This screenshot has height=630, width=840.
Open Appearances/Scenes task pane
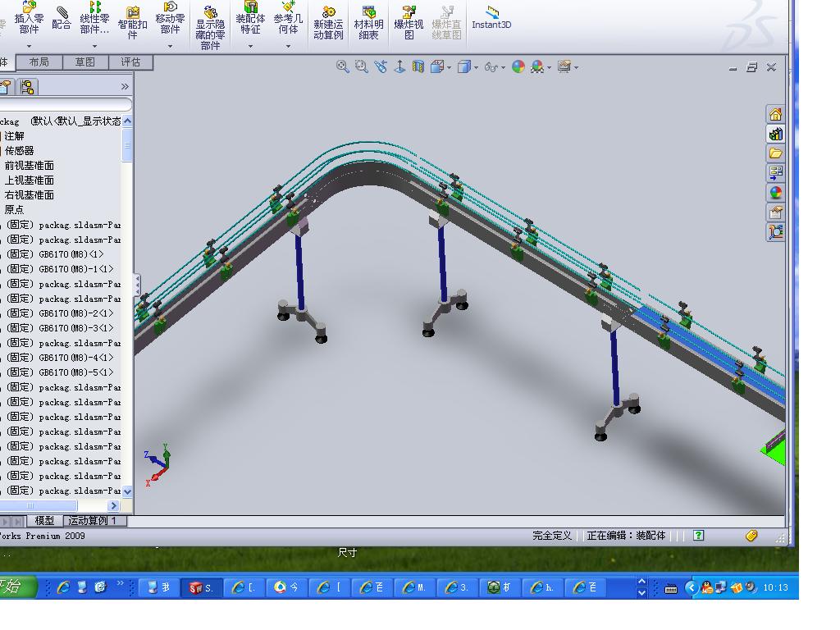point(775,192)
